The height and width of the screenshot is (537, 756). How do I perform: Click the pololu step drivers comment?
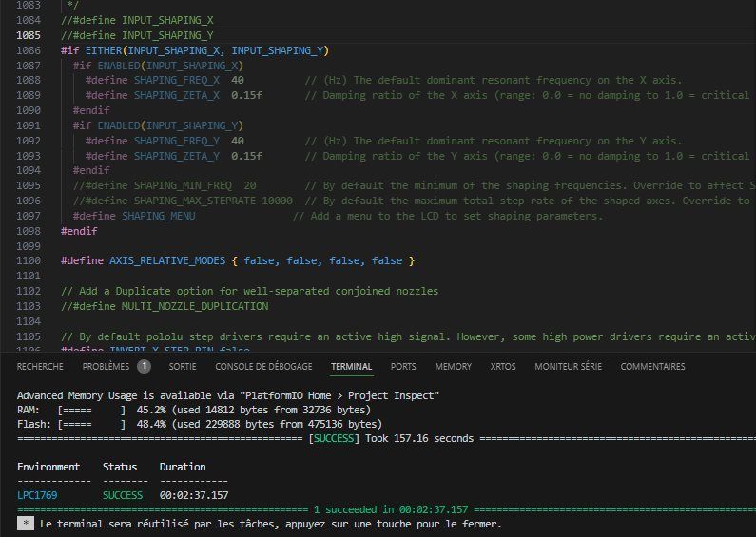coord(408,336)
